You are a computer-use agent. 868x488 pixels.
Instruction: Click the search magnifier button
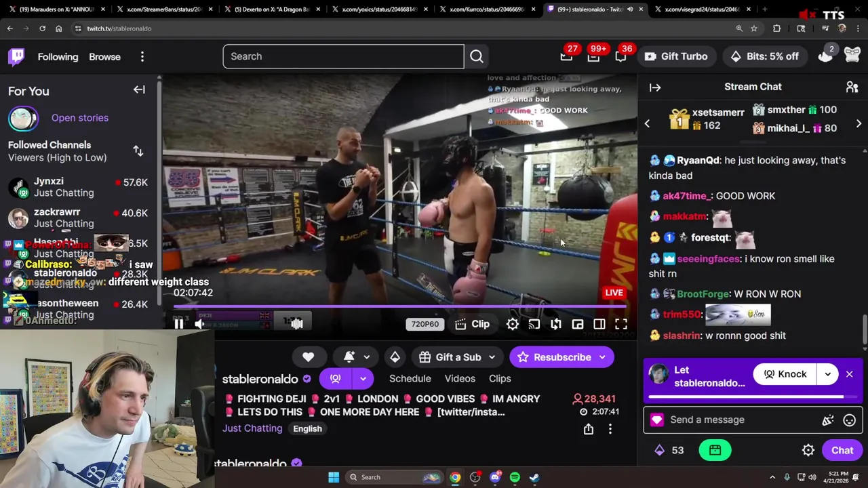tap(477, 56)
